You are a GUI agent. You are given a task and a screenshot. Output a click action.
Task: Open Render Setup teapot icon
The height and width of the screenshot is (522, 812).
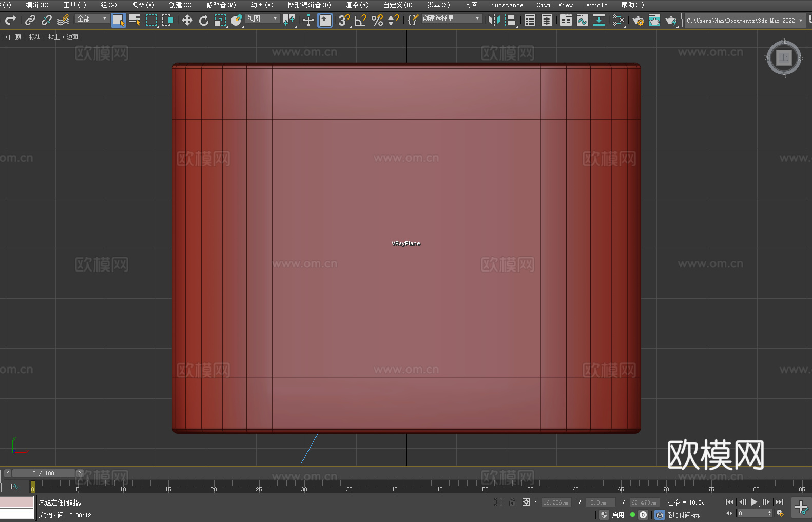point(638,20)
